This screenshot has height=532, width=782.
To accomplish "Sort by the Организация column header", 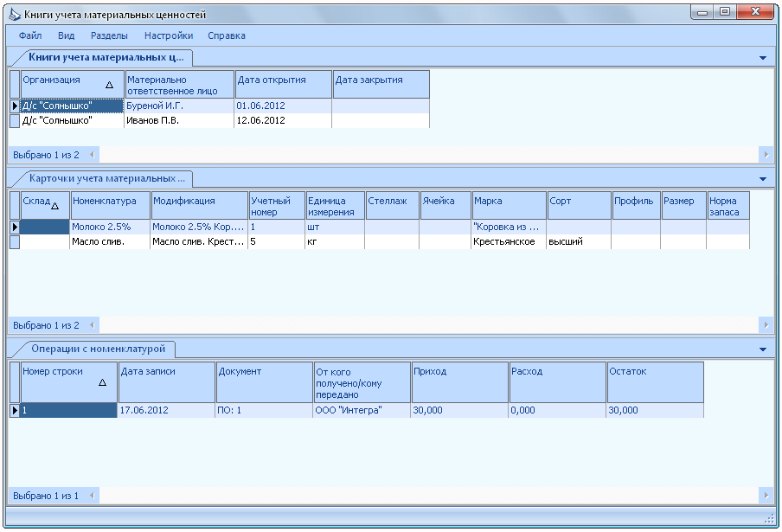I will coord(73,84).
